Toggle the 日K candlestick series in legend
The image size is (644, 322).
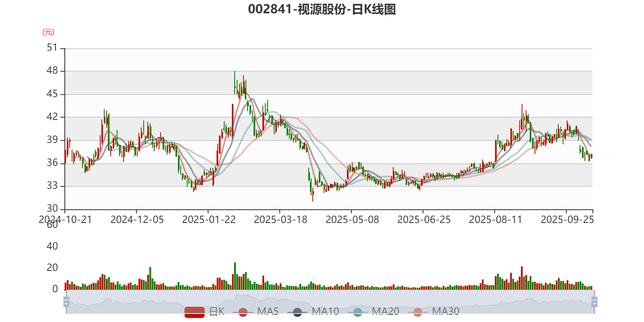[x=204, y=312]
